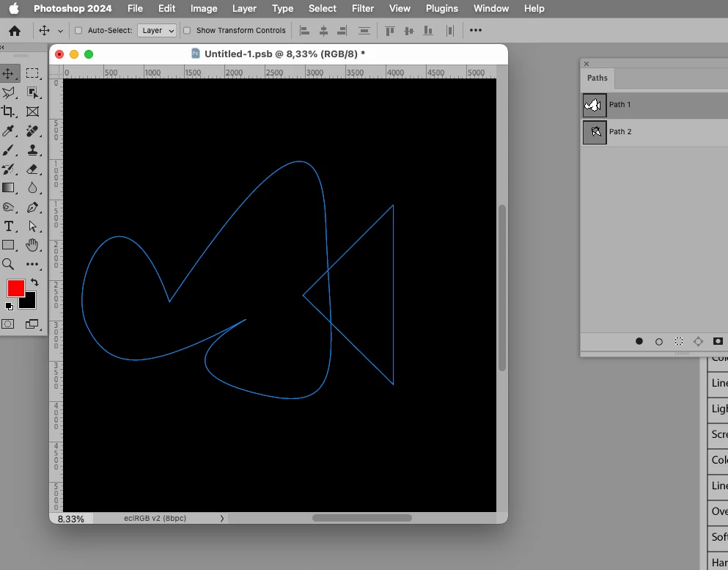728x570 pixels.
Task: Select the Rectangular Marquee tool
Action: click(x=32, y=73)
